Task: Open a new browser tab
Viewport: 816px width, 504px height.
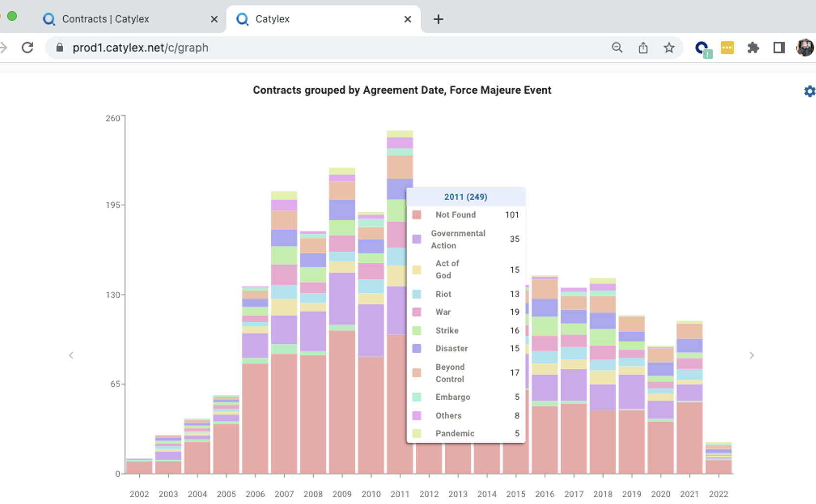Action: [x=438, y=19]
